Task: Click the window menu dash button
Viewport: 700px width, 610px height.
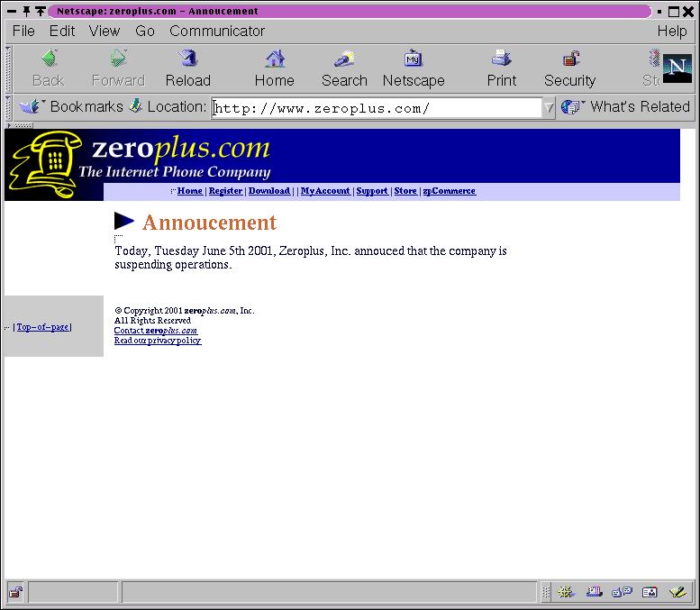Action: tap(12, 11)
